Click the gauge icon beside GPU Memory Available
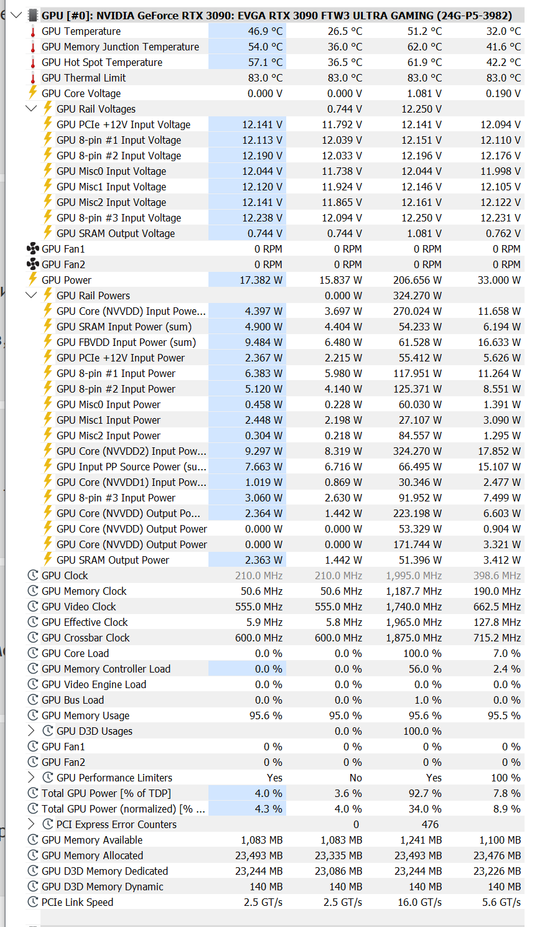This screenshot has width=560, height=927. [33, 839]
